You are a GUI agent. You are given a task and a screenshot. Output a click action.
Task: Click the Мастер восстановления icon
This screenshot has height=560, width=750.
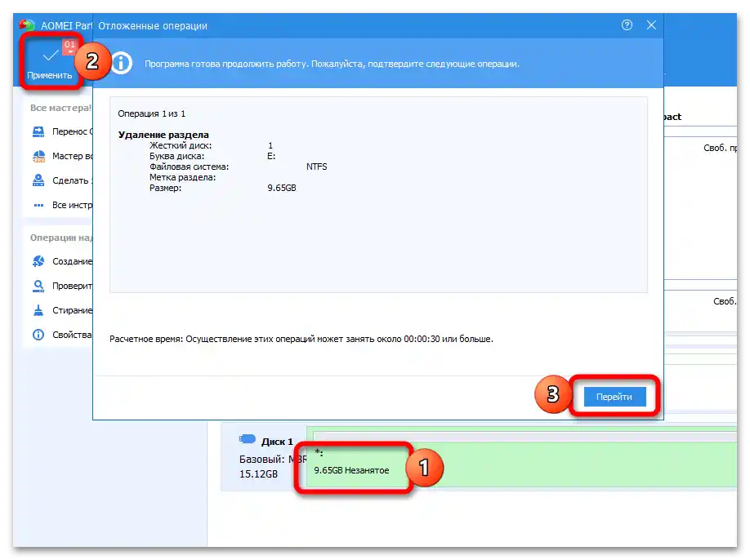[38, 156]
